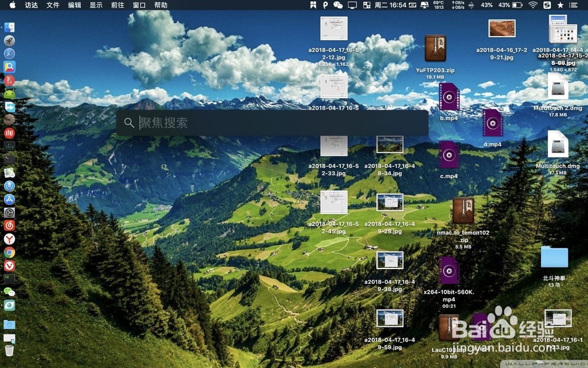The height and width of the screenshot is (368, 588).
Task: Open the Launchpad rocket icon in the Dock
Action: coord(9,40)
